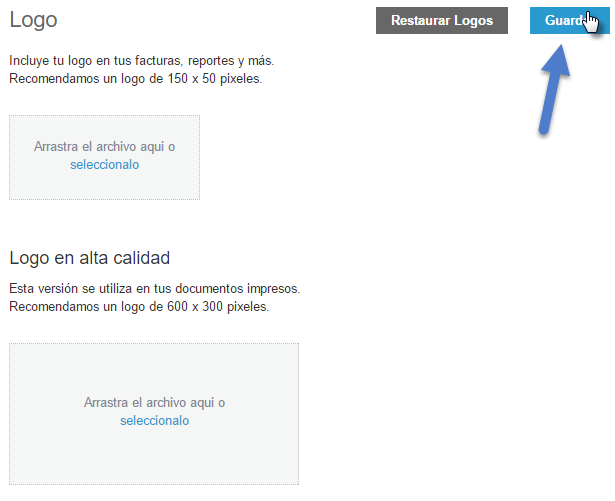615x501 pixels.
Task: Click the word 'Logos' on the gray button
Action: click(473, 20)
